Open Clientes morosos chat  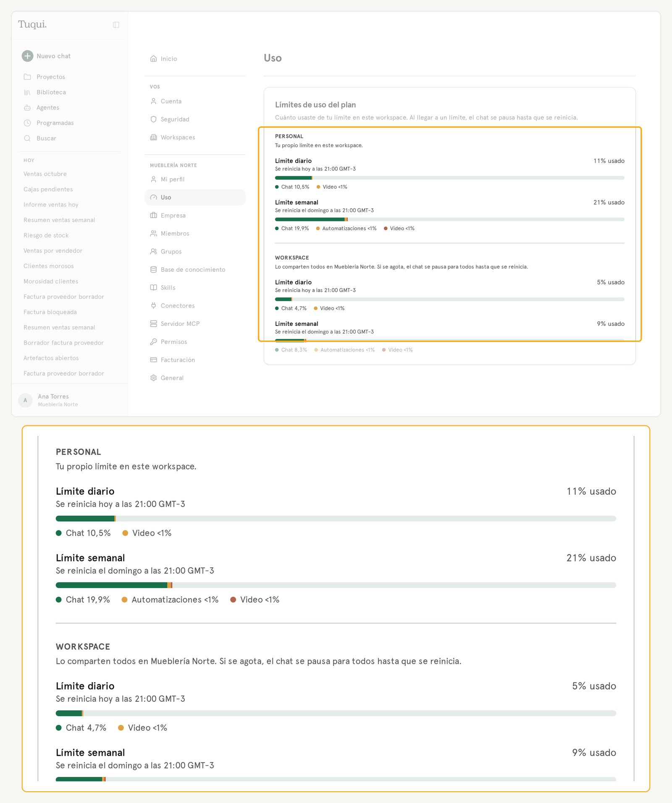pyautogui.click(x=49, y=266)
